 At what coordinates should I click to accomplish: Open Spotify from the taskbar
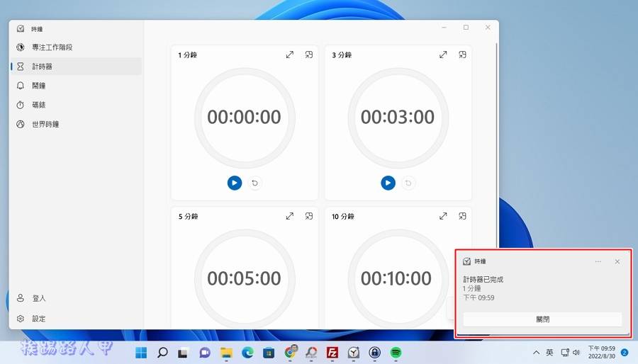396,352
